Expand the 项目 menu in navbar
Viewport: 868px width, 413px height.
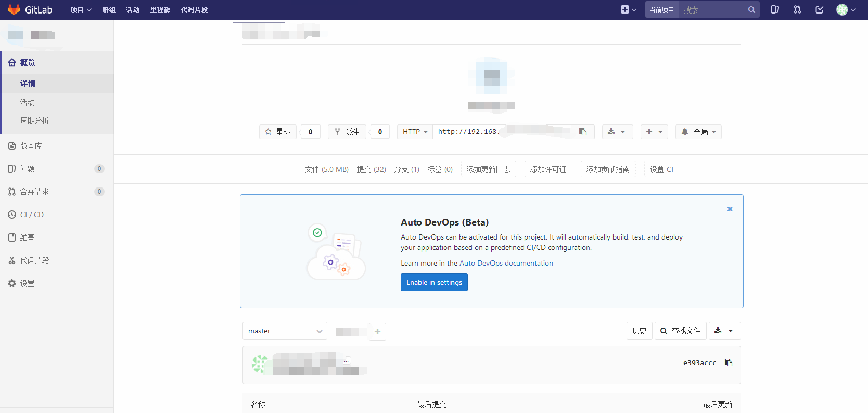point(81,10)
